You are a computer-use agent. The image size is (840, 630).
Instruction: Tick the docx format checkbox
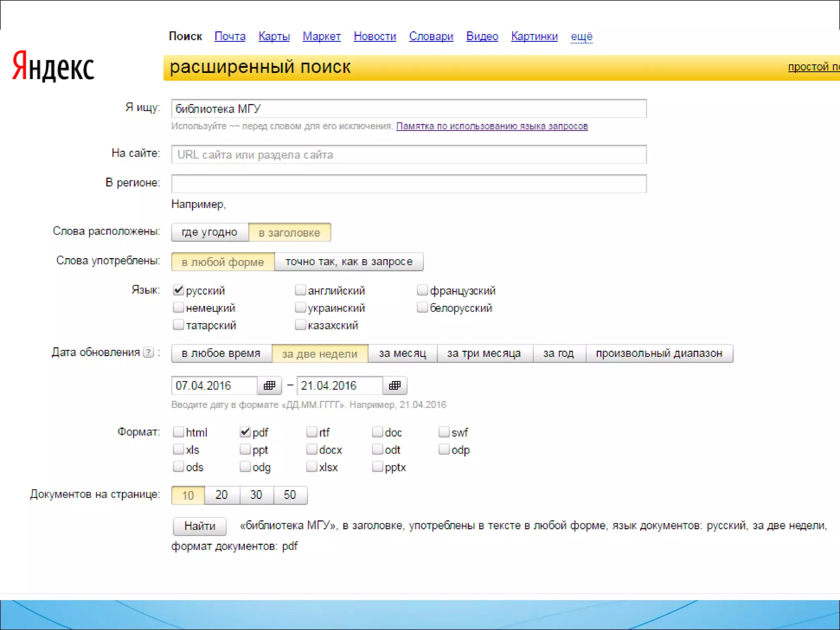pos(312,450)
